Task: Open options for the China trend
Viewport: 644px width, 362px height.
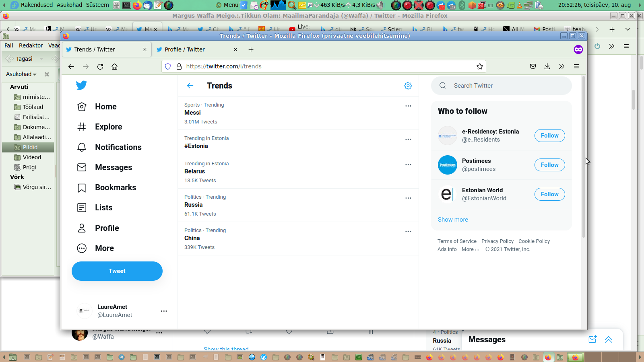Action: pyautogui.click(x=408, y=231)
